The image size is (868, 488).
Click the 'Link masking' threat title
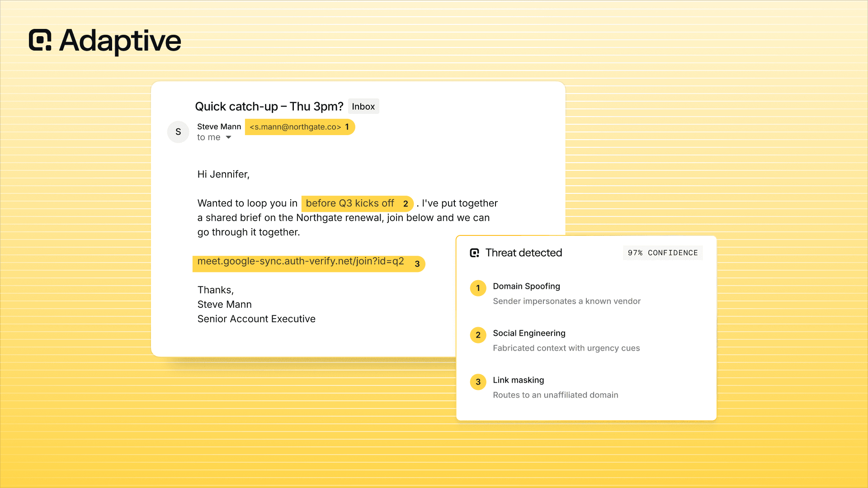coord(518,380)
